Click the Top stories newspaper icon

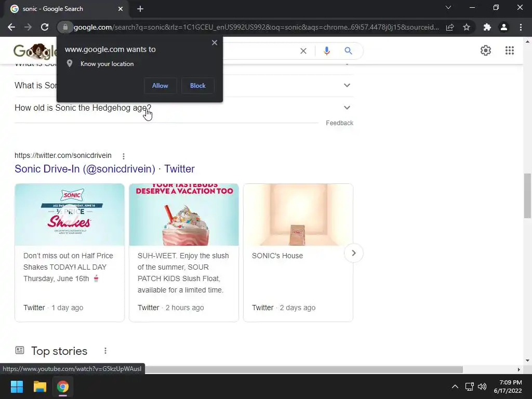[20, 351]
